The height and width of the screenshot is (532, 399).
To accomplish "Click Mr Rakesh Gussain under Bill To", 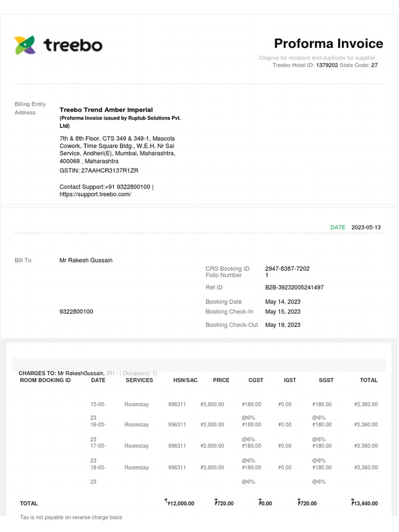I will click(86, 260).
